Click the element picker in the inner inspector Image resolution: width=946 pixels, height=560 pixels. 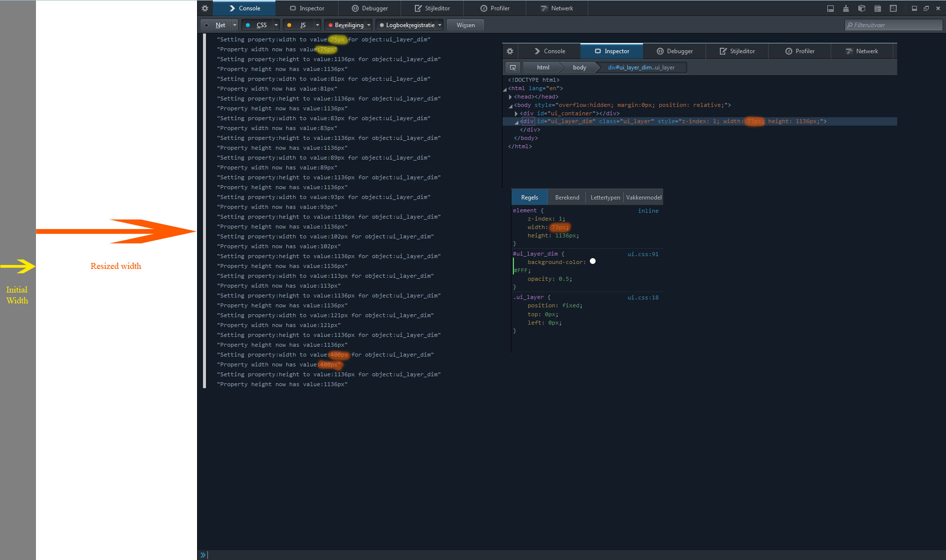tap(513, 67)
